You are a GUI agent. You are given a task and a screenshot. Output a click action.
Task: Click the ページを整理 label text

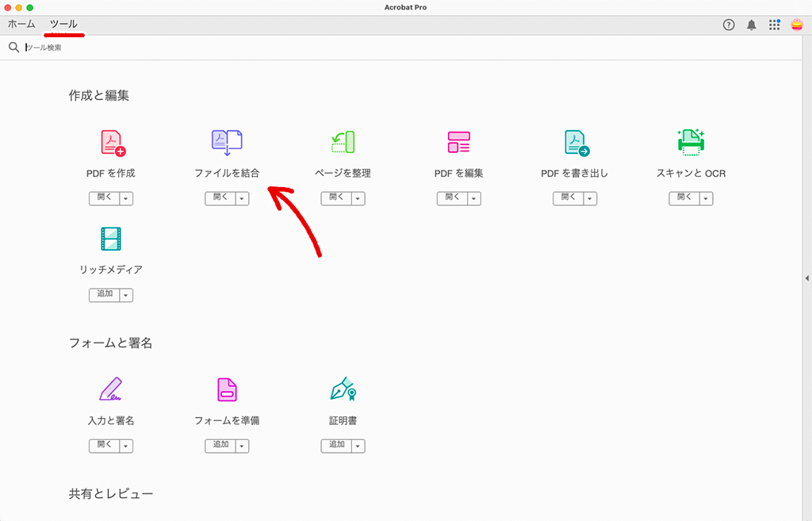coord(343,173)
